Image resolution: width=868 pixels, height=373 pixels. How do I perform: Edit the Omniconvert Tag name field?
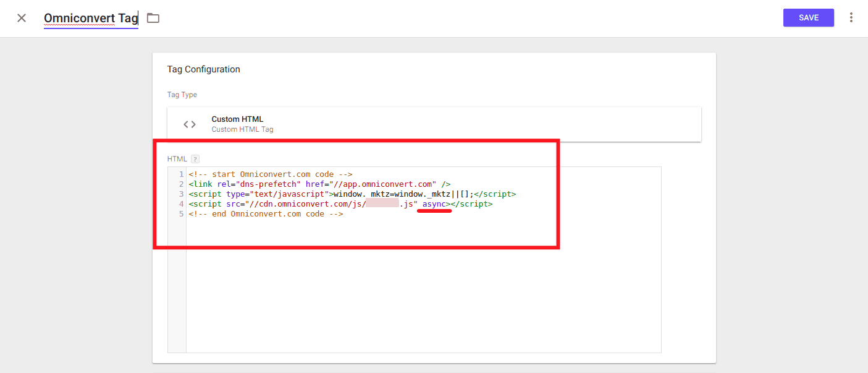coord(91,18)
